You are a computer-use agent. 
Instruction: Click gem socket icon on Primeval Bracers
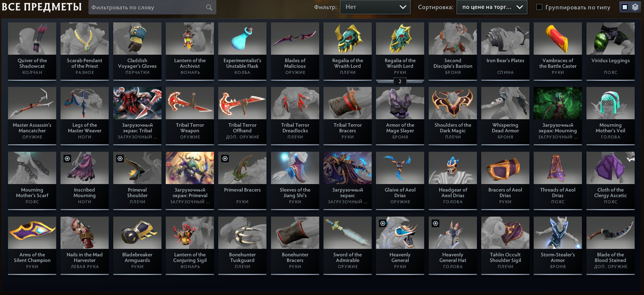click(x=225, y=159)
